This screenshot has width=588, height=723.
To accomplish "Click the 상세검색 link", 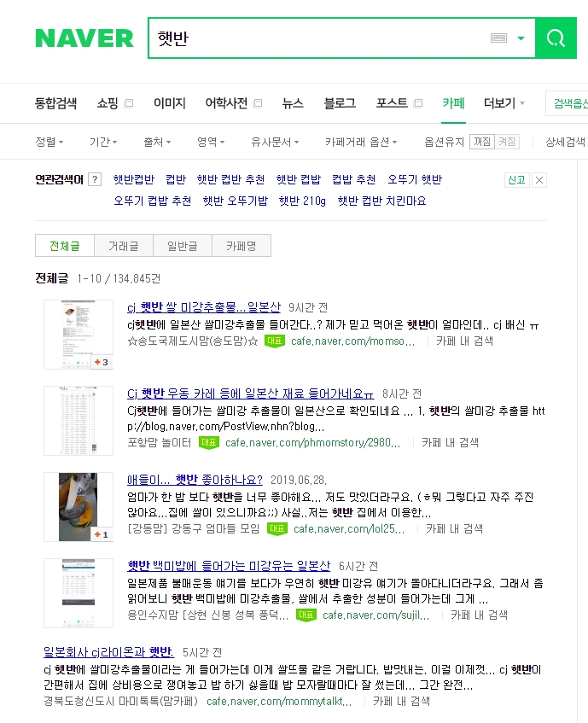I will pyautogui.click(x=565, y=142).
